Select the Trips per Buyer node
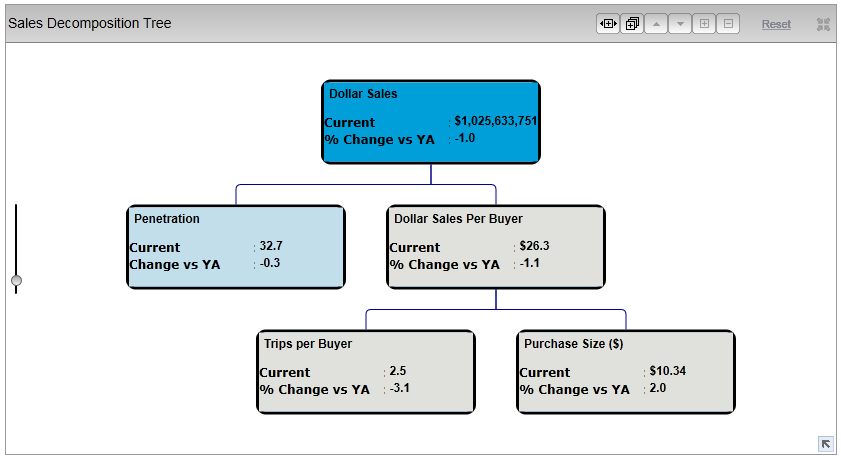The width and height of the screenshot is (841, 459). click(x=365, y=372)
